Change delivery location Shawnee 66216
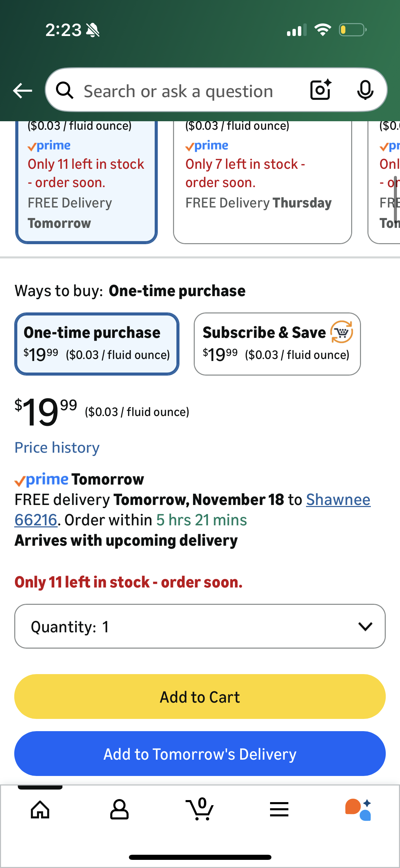The height and width of the screenshot is (868, 400). pyautogui.click(x=338, y=500)
